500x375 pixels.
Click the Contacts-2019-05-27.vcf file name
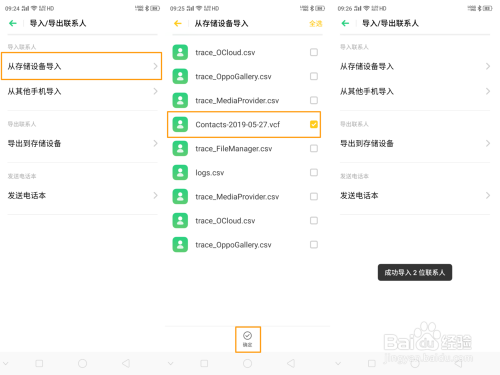(237, 124)
